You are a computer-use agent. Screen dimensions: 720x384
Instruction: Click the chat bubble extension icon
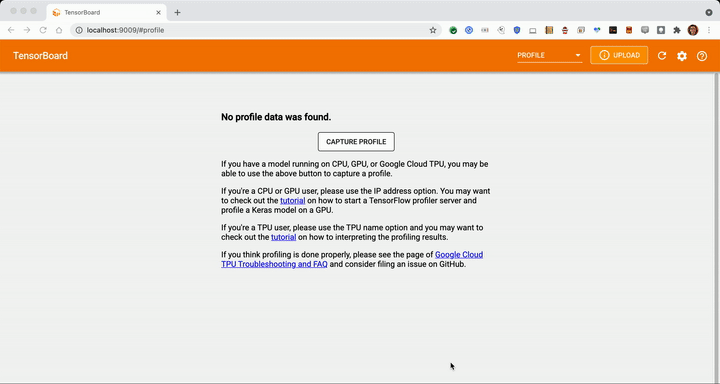(645, 30)
